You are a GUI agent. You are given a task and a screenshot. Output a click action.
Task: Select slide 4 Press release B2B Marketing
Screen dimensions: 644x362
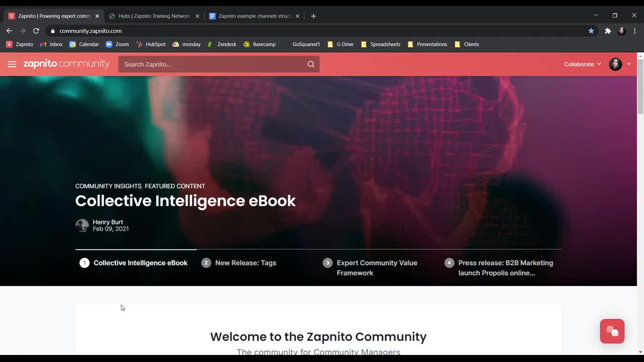click(505, 267)
